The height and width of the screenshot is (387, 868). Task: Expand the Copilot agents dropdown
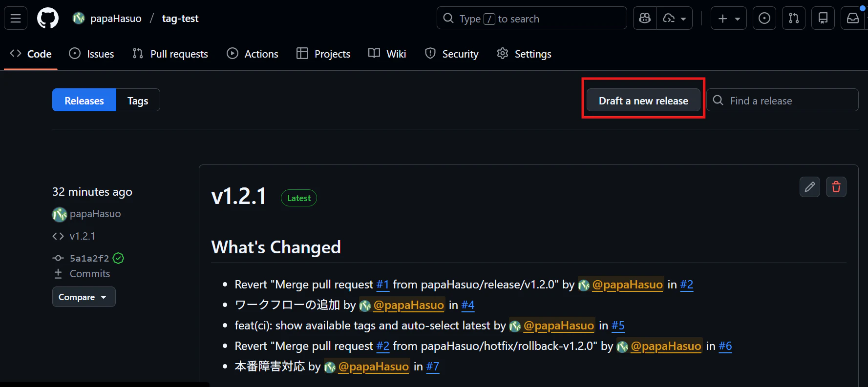[x=675, y=19]
